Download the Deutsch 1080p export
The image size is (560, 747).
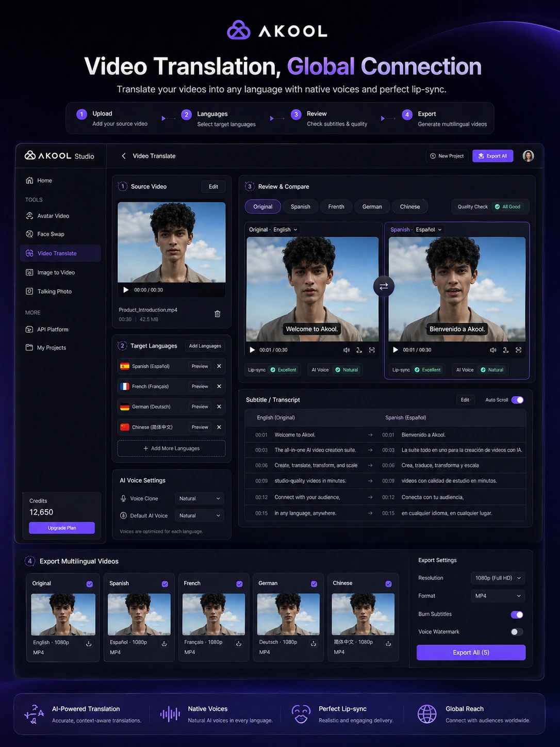coord(314,644)
